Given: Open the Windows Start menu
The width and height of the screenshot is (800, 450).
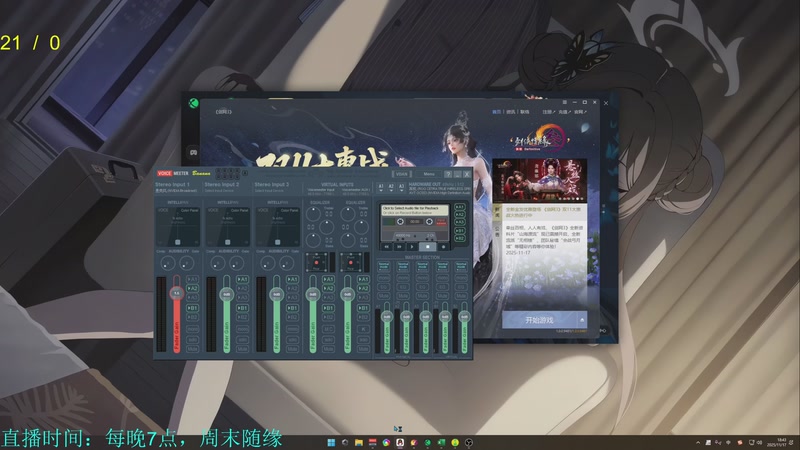Looking at the screenshot, I should click(331, 442).
